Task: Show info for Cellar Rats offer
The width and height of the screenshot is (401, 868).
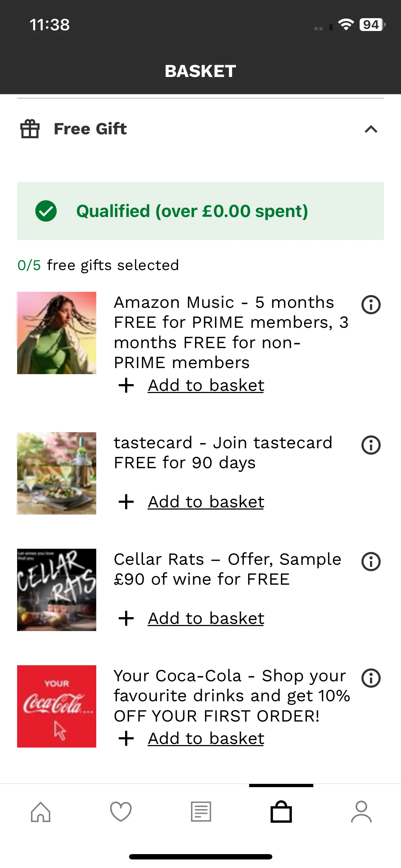Action: pos(371,562)
